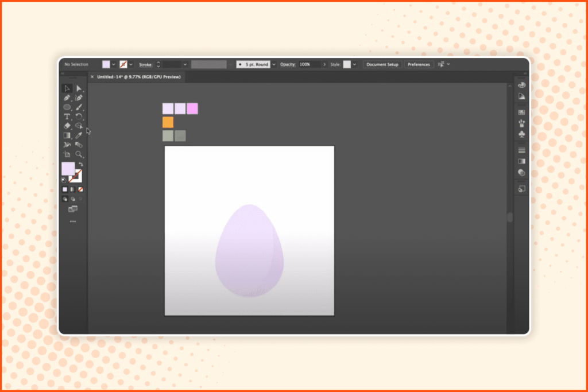Click the Stroke label link
This screenshot has width=588, height=392.
click(x=145, y=64)
